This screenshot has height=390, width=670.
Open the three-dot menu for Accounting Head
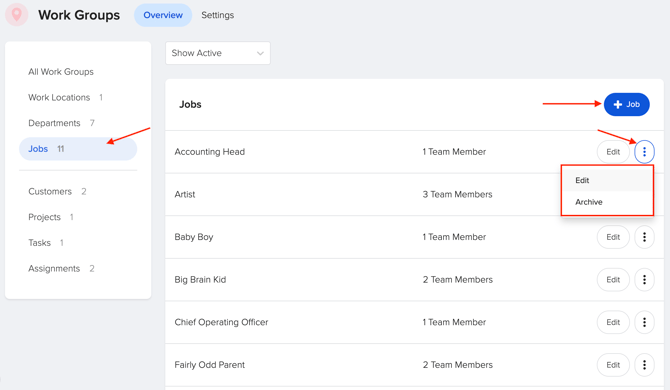pos(644,152)
